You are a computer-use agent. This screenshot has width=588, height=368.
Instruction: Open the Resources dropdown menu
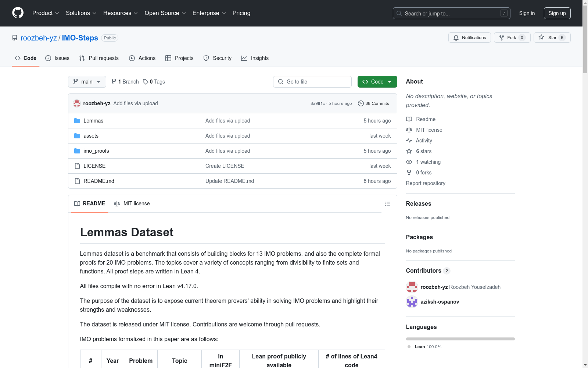point(121,13)
